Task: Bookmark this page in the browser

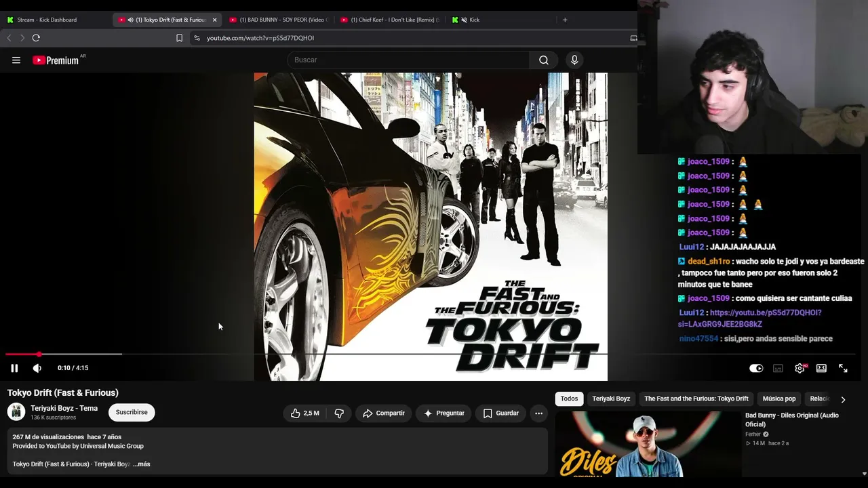Action: coord(179,38)
